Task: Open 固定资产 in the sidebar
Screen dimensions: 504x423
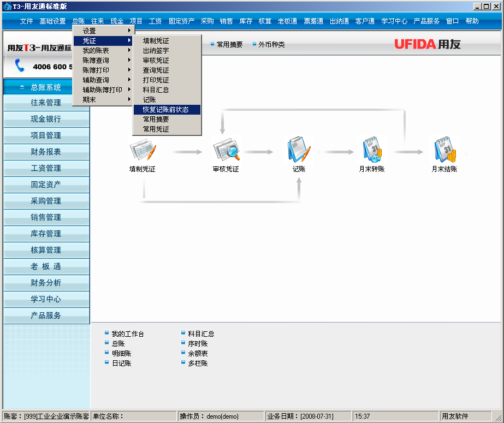Action: click(46, 184)
